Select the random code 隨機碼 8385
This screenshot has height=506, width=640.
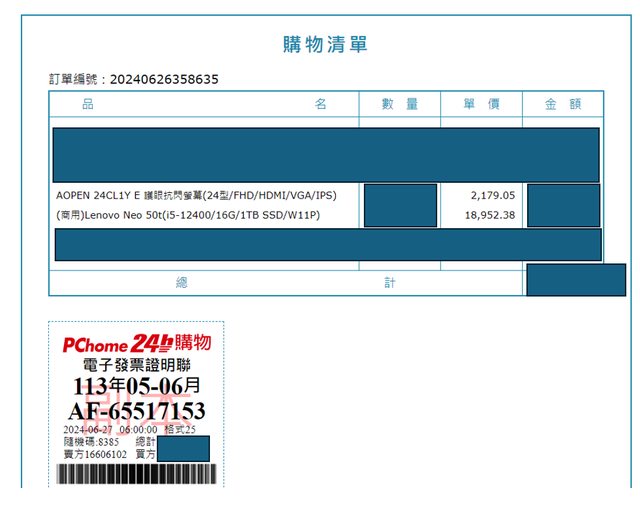click(91, 441)
